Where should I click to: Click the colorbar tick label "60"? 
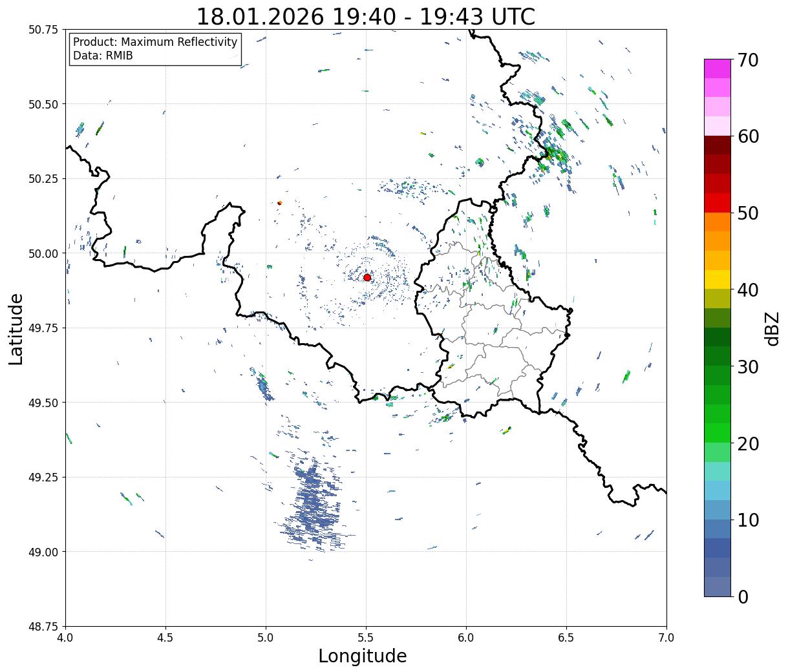pyautogui.click(x=747, y=136)
